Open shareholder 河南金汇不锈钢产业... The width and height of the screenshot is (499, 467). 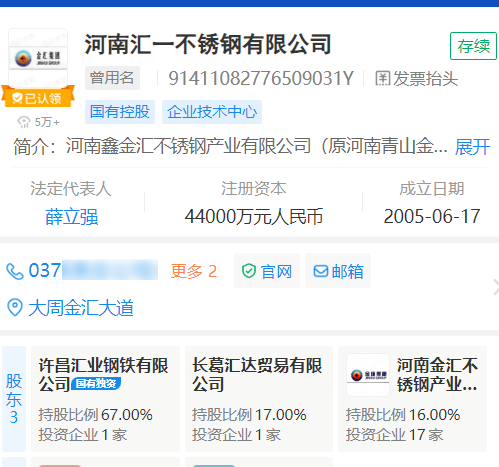pos(437,375)
